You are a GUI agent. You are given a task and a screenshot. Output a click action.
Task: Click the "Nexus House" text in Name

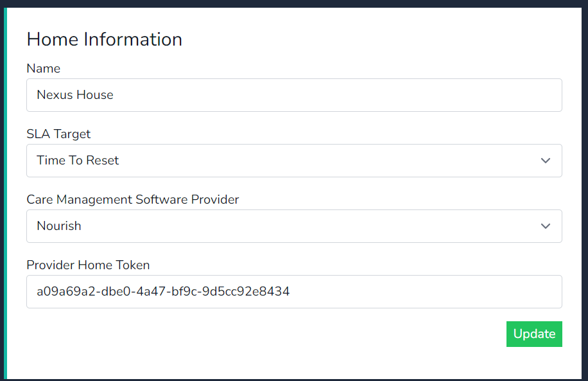pyautogui.click(x=75, y=95)
